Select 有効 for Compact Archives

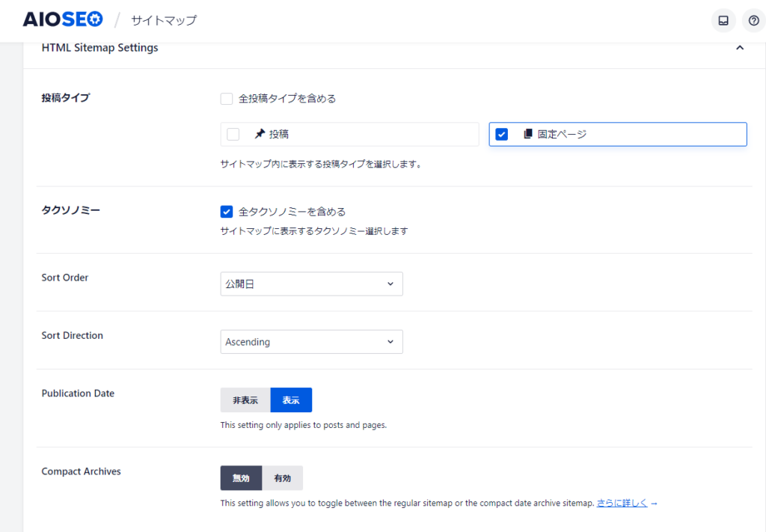[x=282, y=478]
